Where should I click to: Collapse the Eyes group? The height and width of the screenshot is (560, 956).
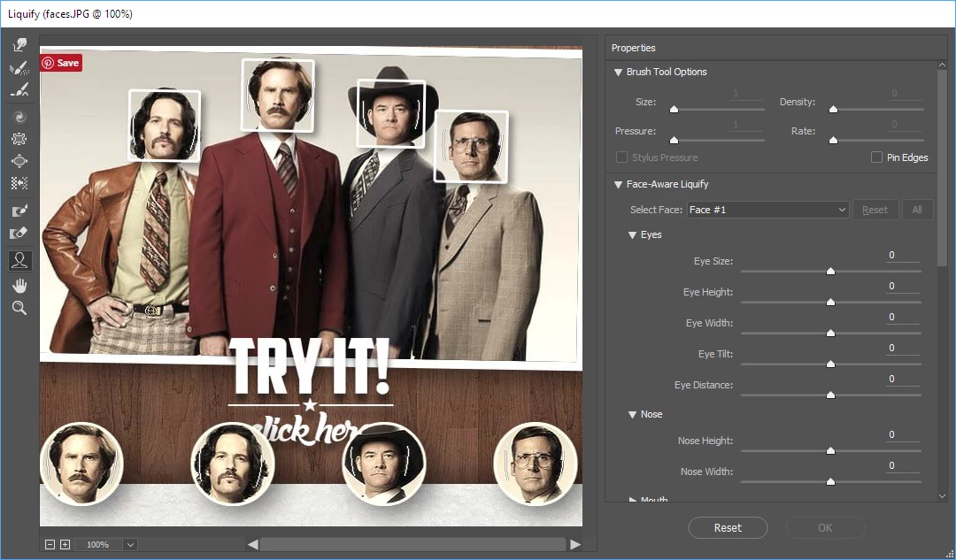[632, 234]
